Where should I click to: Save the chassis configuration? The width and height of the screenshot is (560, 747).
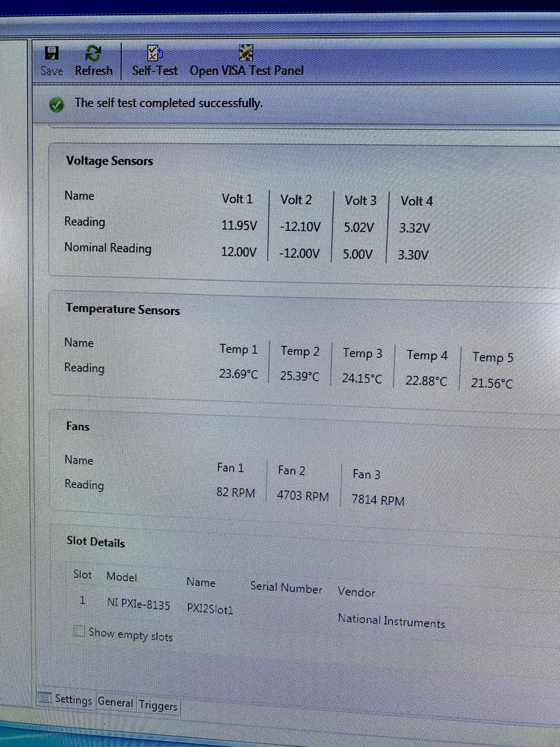coord(50,60)
